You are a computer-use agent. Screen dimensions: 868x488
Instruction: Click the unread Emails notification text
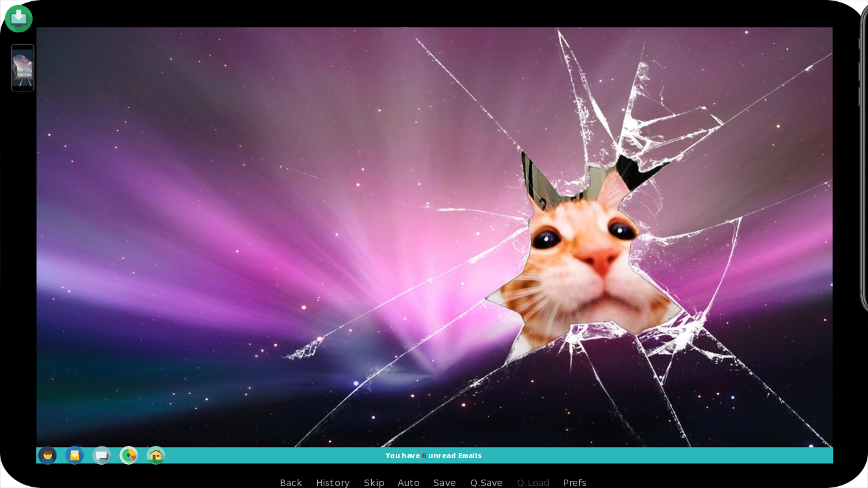(x=433, y=456)
